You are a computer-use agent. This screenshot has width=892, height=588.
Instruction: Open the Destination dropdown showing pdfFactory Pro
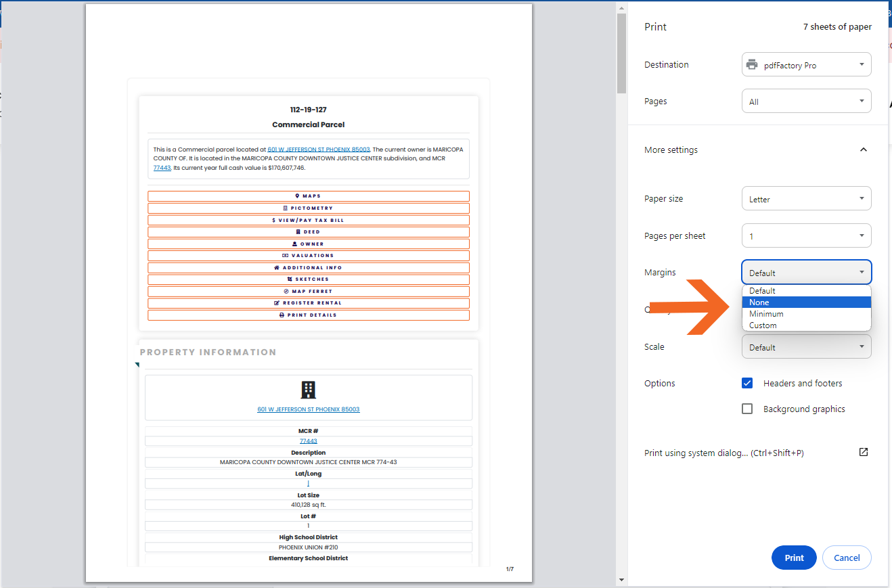[x=807, y=65]
